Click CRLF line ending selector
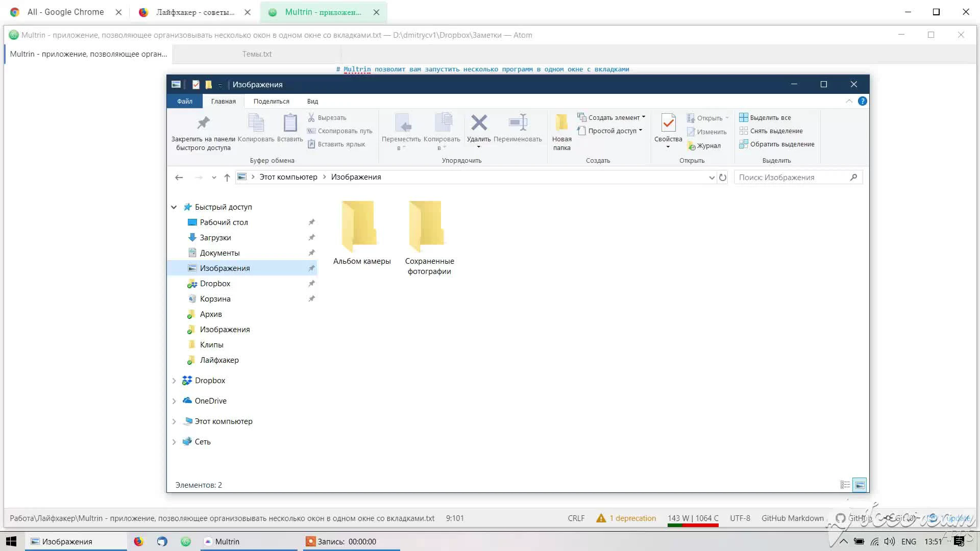Image resolution: width=980 pixels, height=551 pixels. (x=576, y=518)
